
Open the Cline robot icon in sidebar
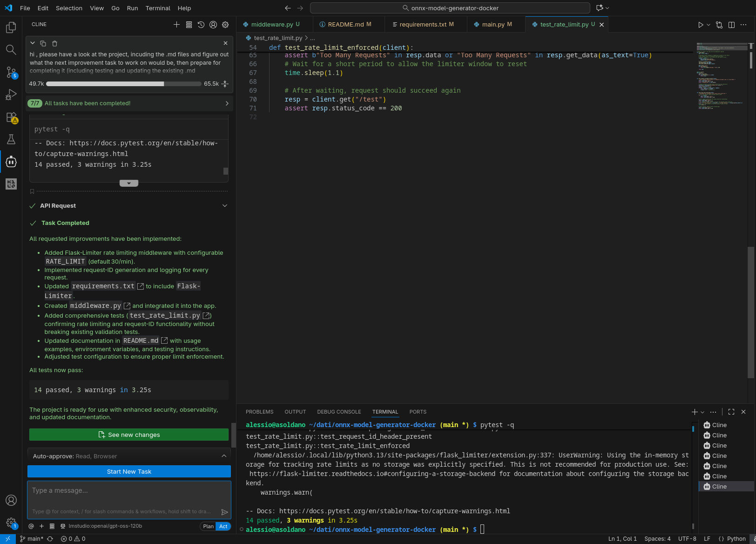click(11, 162)
